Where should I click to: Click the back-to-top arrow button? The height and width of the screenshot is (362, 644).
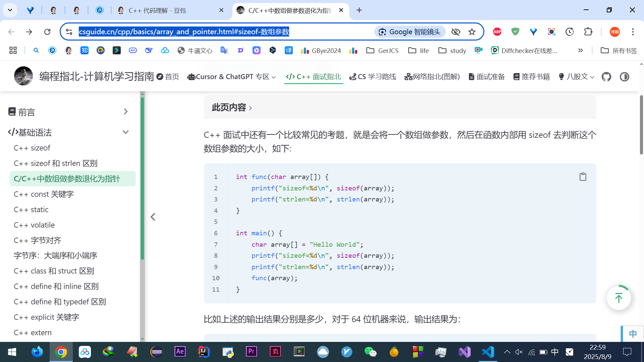coord(619,298)
